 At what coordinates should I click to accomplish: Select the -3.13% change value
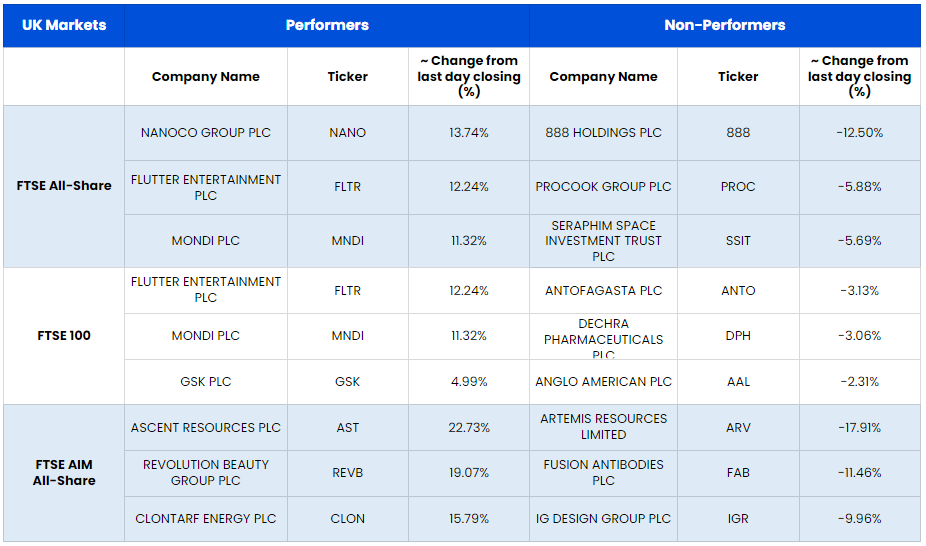click(859, 291)
